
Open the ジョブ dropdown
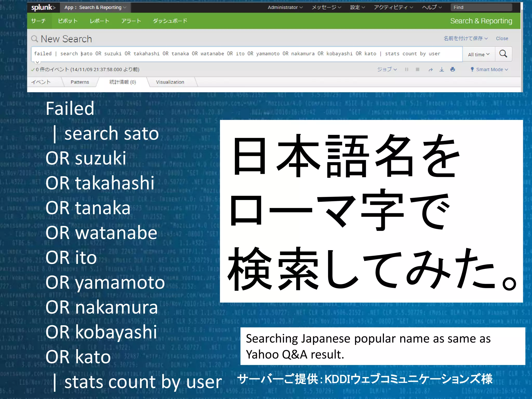click(x=387, y=69)
